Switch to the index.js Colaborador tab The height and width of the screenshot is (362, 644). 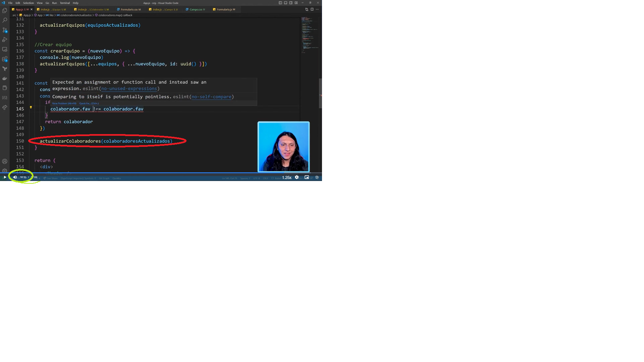pos(92,9)
